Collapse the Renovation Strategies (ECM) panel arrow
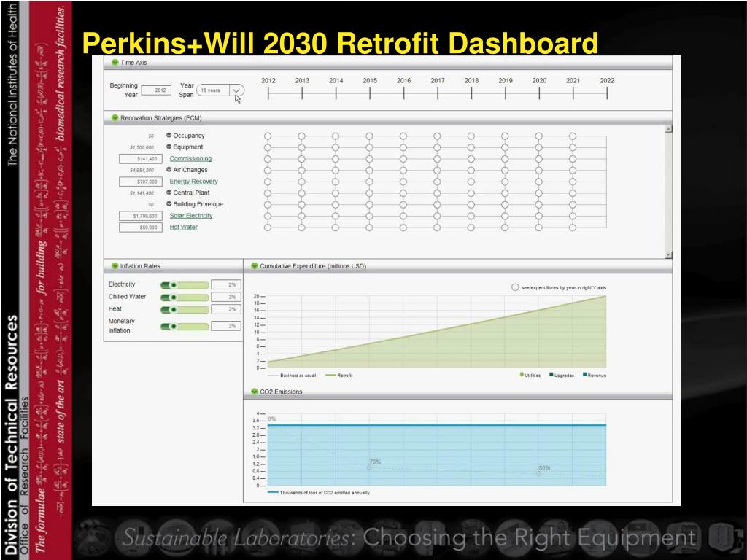The width and height of the screenshot is (747, 560). [x=115, y=117]
